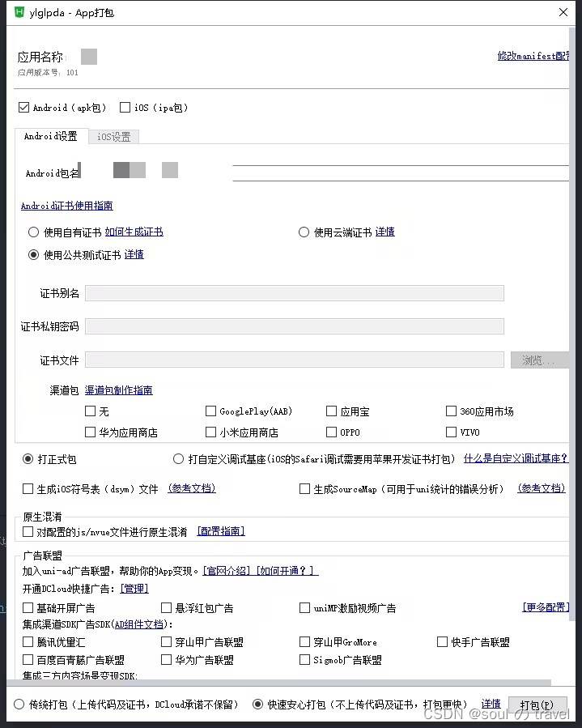This screenshot has height=728, width=582.
Task: Open the 配置指南 link
Action: tap(221, 531)
